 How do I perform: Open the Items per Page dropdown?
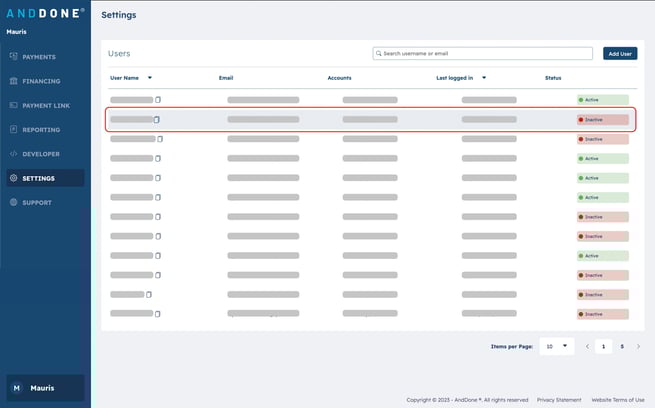point(556,346)
